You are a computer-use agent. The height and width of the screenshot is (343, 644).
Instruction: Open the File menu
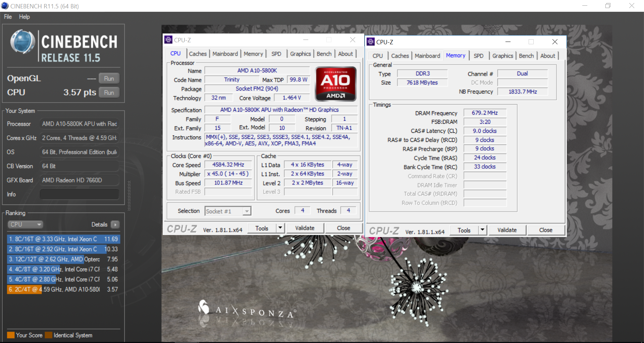tap(8, 17)
